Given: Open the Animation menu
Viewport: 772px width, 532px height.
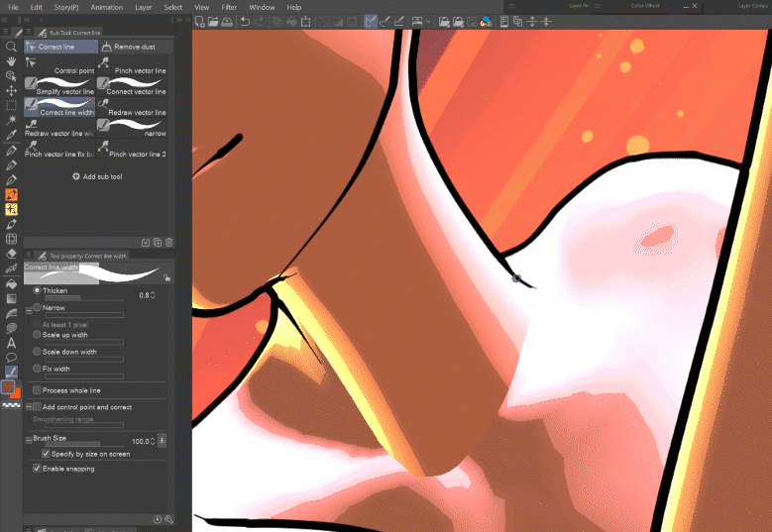Looking at the screenshot, I should click(x=106, y=7).
